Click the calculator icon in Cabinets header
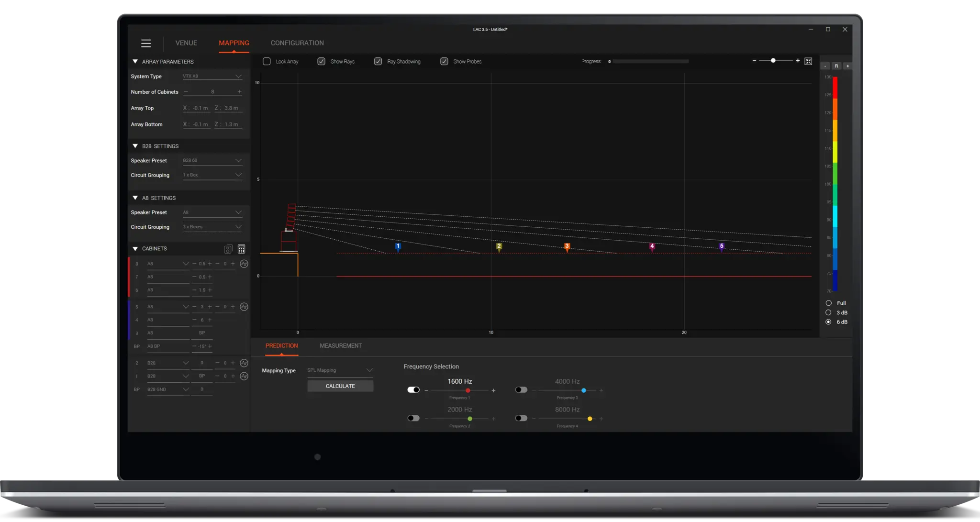 (x=241, y=249)
